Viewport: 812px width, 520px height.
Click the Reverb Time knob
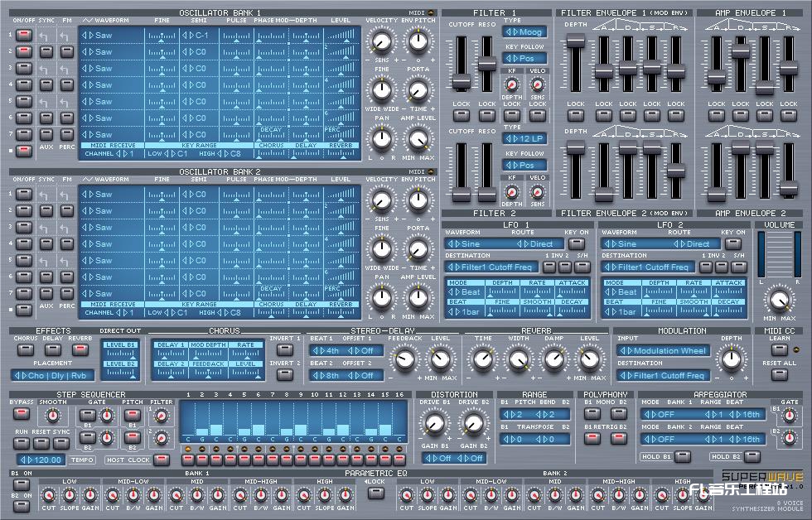(483, 359)
